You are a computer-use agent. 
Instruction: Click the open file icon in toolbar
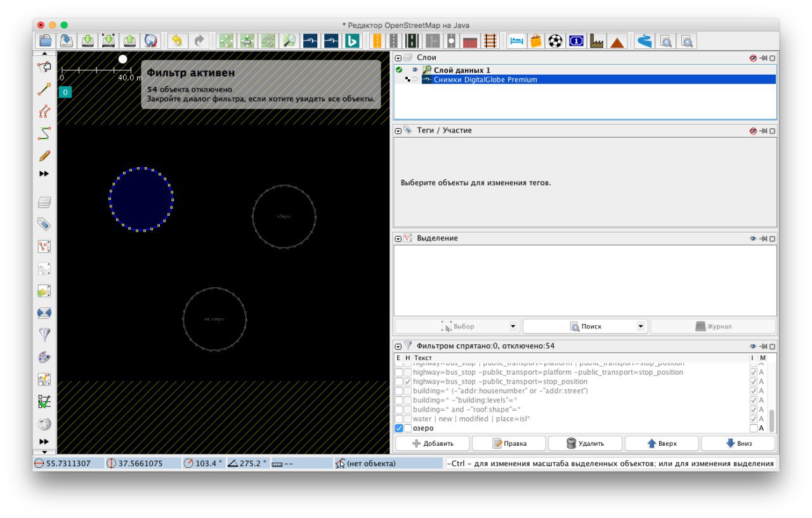click(45, 41)
